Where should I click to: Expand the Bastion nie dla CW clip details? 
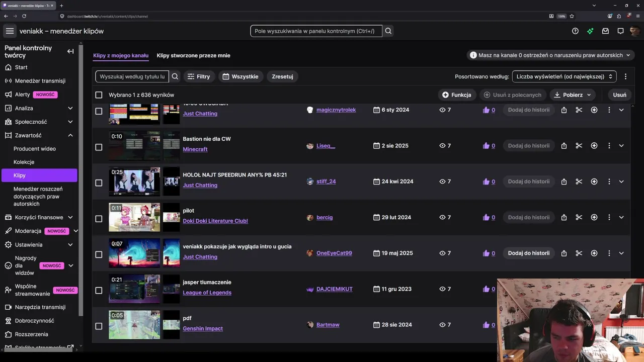[621, 146]
